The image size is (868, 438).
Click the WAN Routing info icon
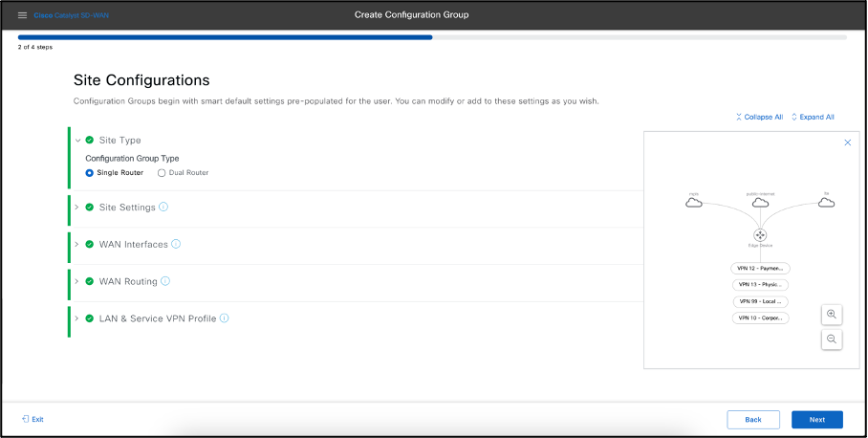click(x=165, y=281)
